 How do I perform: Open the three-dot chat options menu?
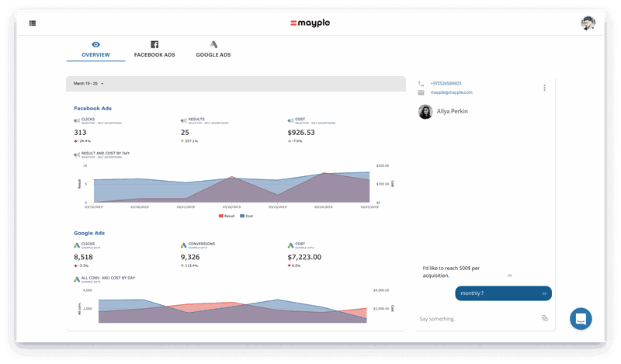(x=544, y=88)
